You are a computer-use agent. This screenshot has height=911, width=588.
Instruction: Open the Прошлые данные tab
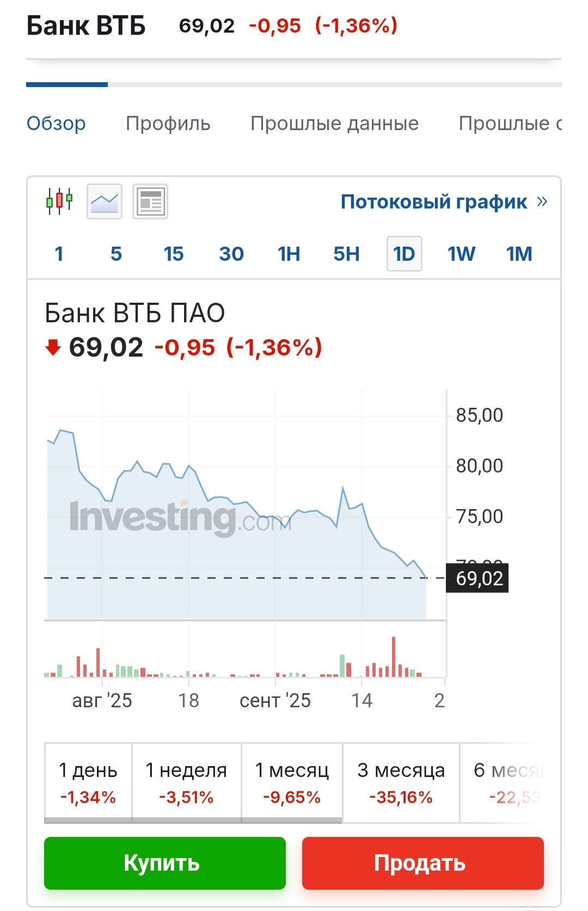[334, 124]
